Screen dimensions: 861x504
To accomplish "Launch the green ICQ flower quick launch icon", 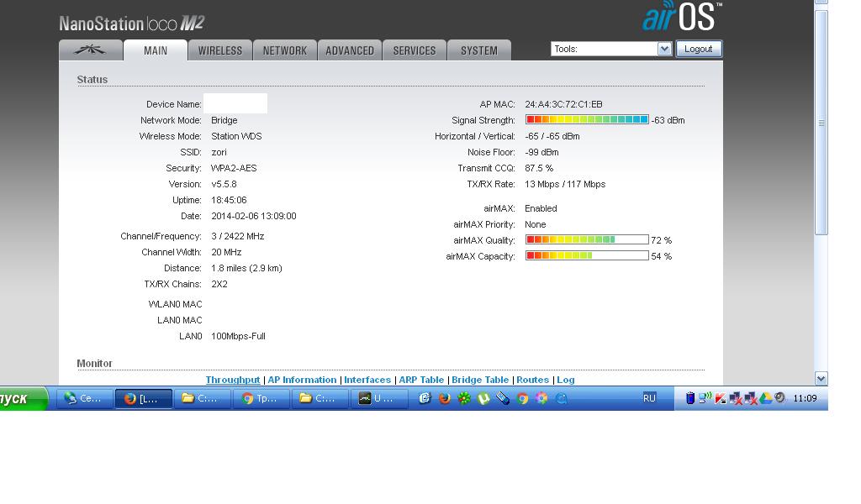I will (x=464, y=398).
